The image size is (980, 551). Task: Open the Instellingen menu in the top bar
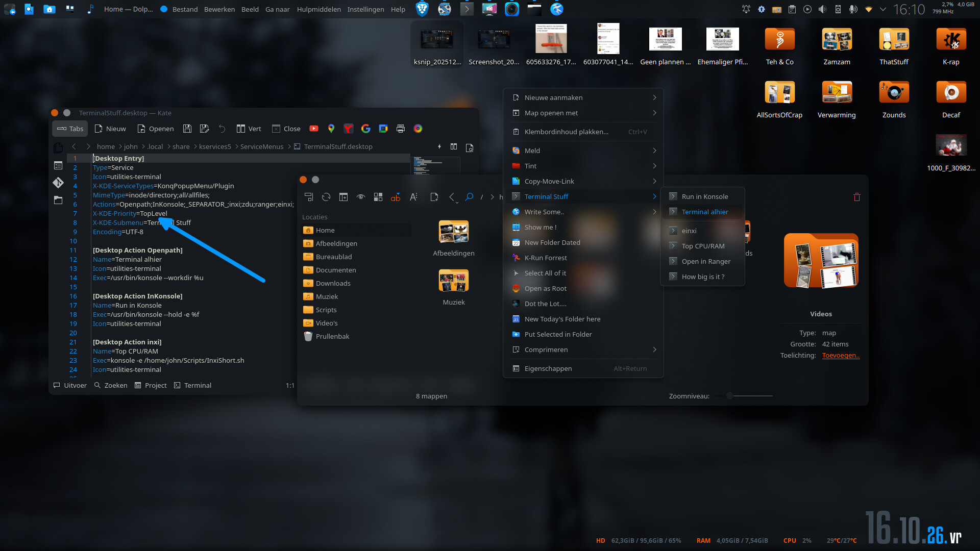365,9
